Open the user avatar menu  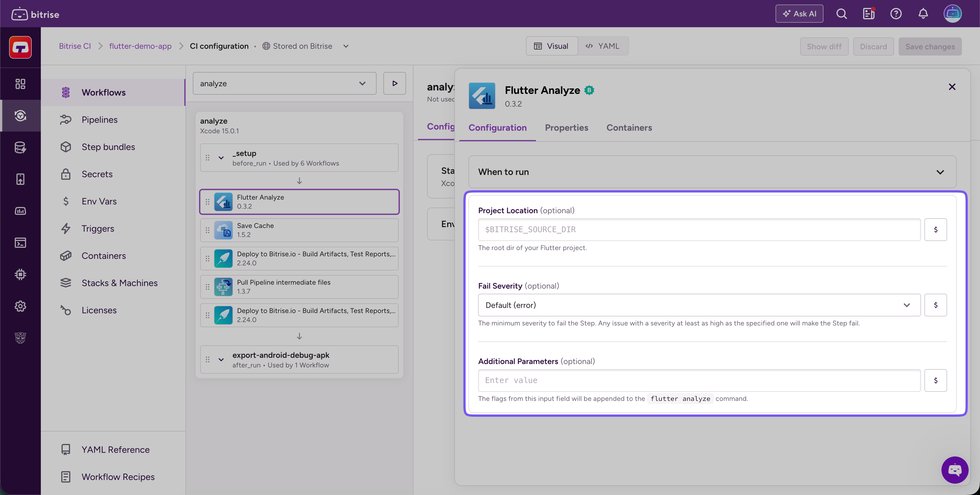[952, 14]
